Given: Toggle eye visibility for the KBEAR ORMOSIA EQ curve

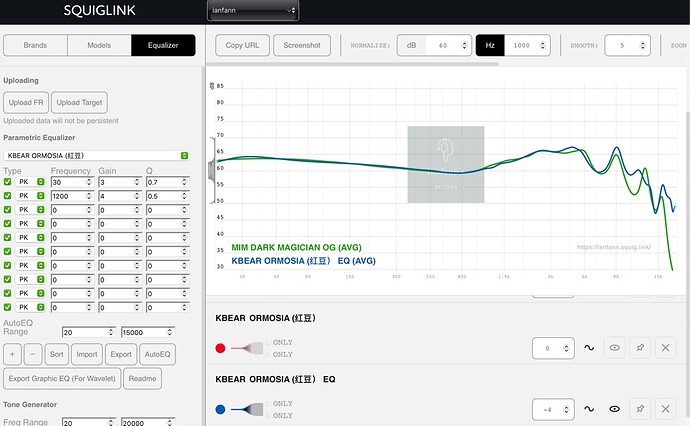Looking at the screenshot, I should (x=614, y=409).
